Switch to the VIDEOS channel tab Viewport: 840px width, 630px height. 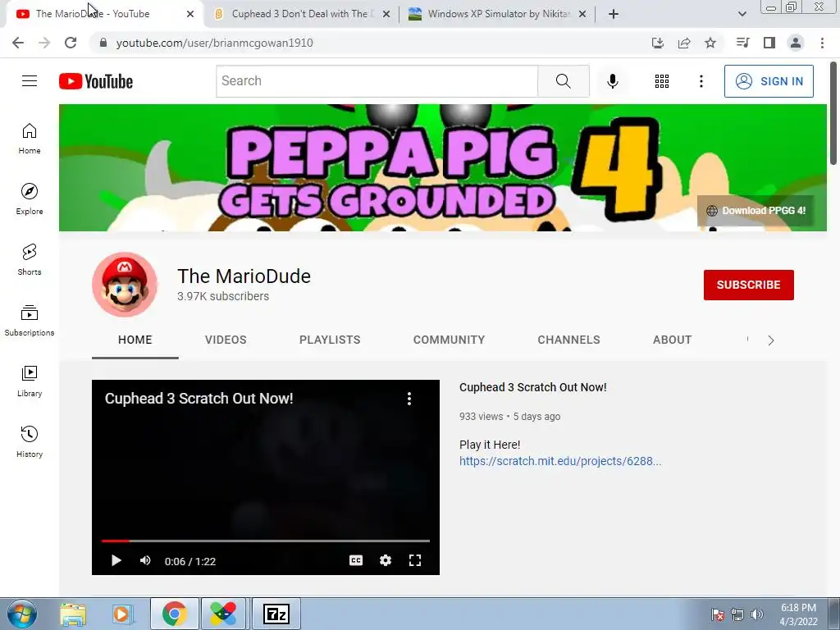coord(226,340)
